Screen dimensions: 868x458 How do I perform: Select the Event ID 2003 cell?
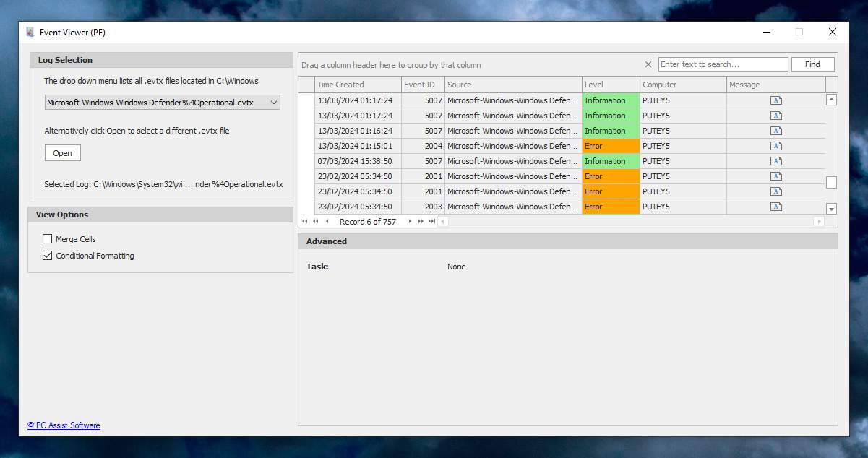423,207
